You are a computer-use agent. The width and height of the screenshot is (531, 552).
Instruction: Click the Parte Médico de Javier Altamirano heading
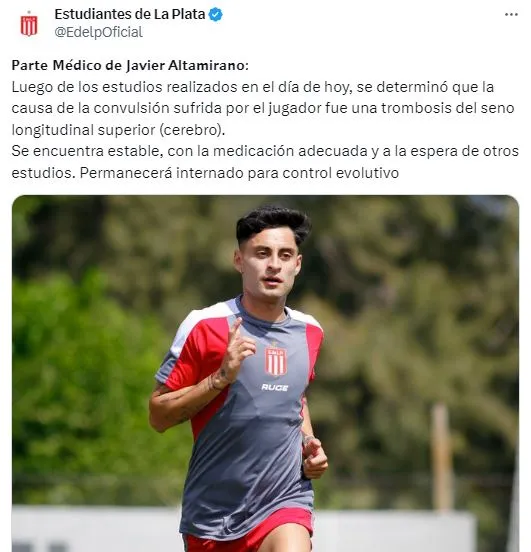[130, 65]
